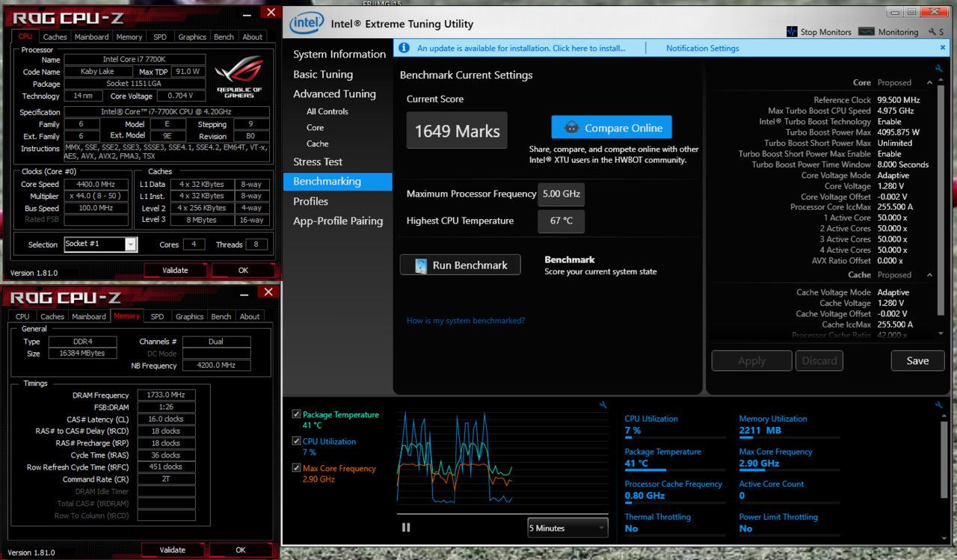The width and height of the screenshot is (957, 560).
Task: Click the 5.00 GHz maximum frequency value
Action: click(x=561, y=194)
